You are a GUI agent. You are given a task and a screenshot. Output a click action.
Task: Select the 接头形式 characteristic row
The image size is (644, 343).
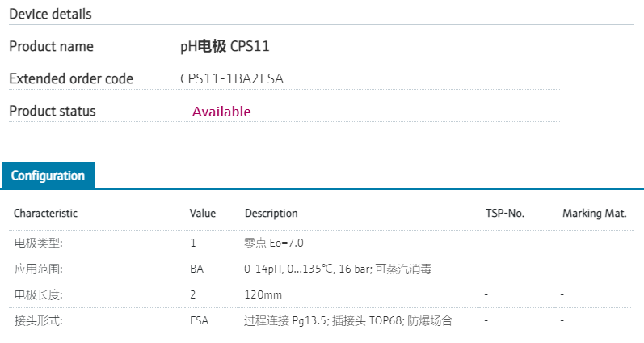[x=39, y=320]
